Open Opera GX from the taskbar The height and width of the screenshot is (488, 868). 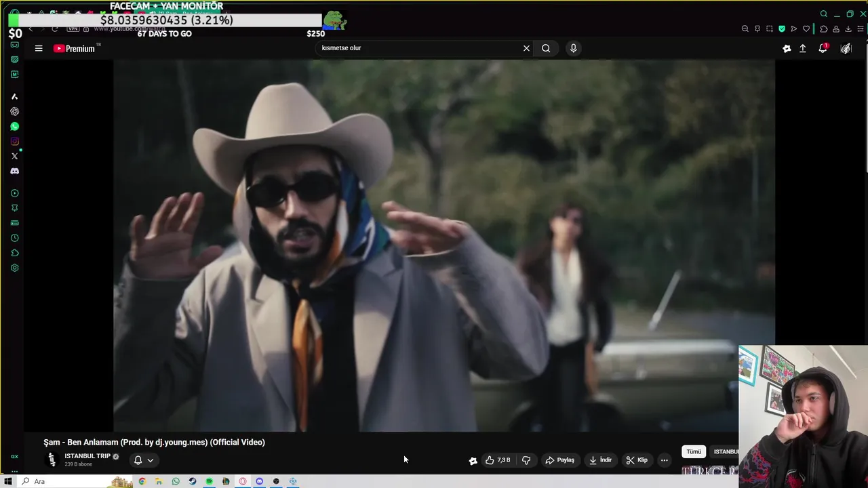pos(243,481)
